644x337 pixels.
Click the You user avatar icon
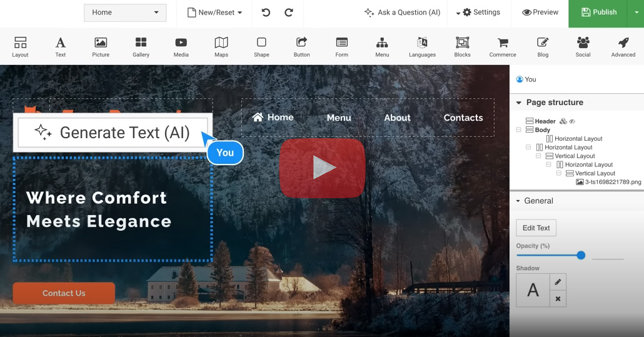click(520, 79)
